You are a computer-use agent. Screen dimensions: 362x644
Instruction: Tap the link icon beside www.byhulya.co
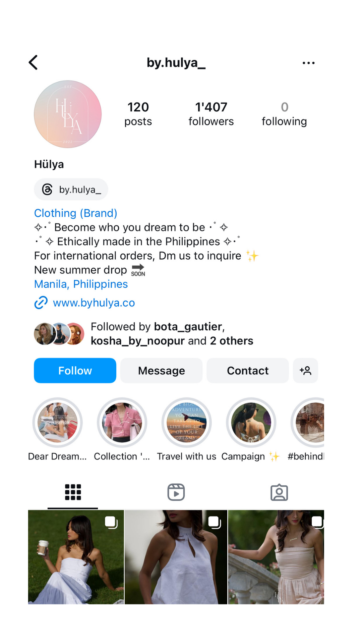coord(41,303)
